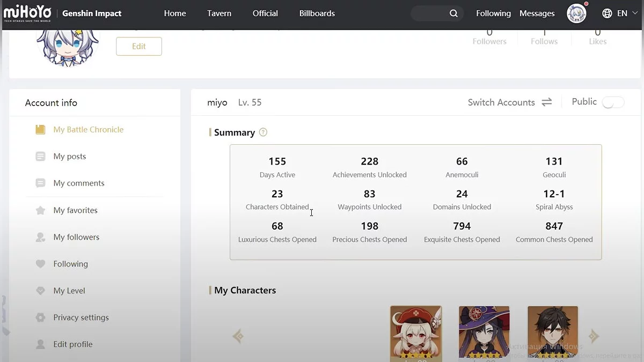Click the 198 Precious Chests Opened stat
Screen dimensions: 644x362
pos(370,232)
